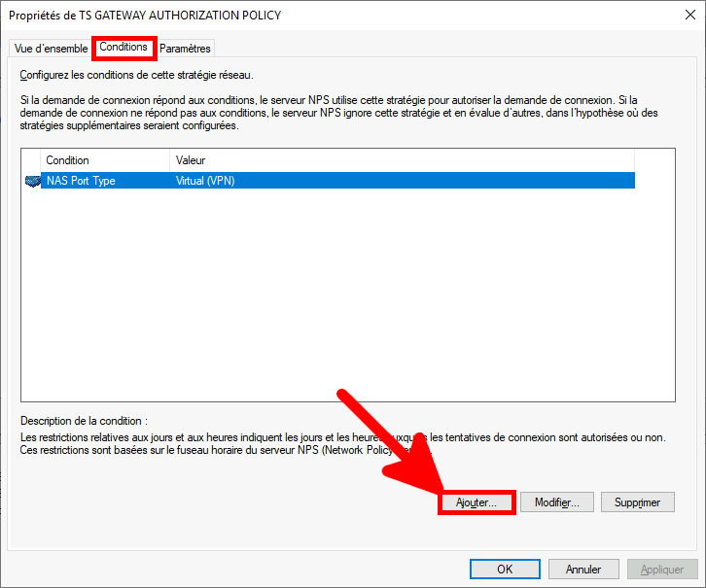Click the NAS Port Type network icon

[x=31, y=181]
